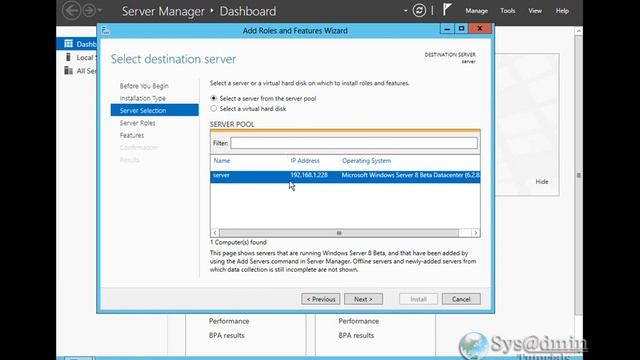Click the server pool horizontal scrollbar thumb
Screen dimensions: 640x360
(x=339, y=233)
